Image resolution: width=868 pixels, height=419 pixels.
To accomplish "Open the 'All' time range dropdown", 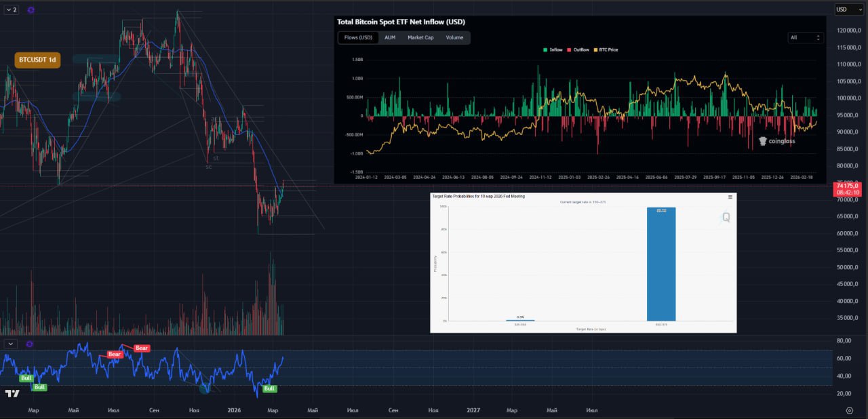I will point(805,38).
